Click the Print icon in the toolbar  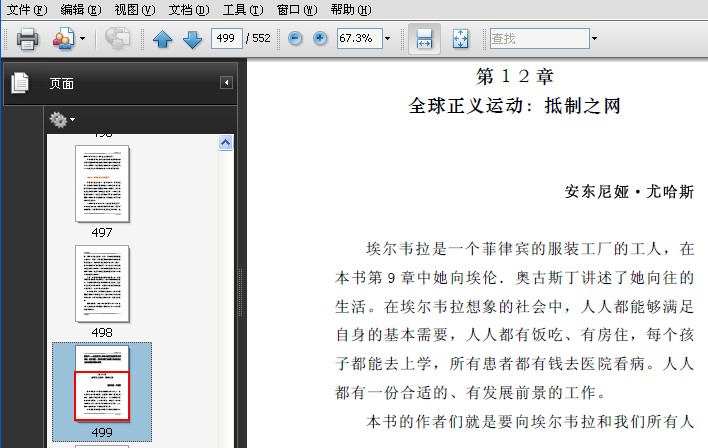pyautogui.click(x=27, y=39)
